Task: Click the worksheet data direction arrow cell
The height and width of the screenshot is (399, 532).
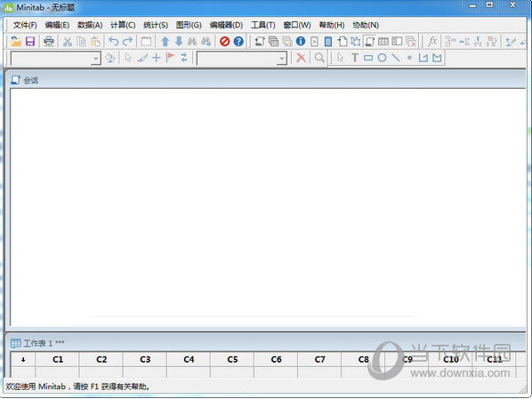Action: click(x=23, y=359)
